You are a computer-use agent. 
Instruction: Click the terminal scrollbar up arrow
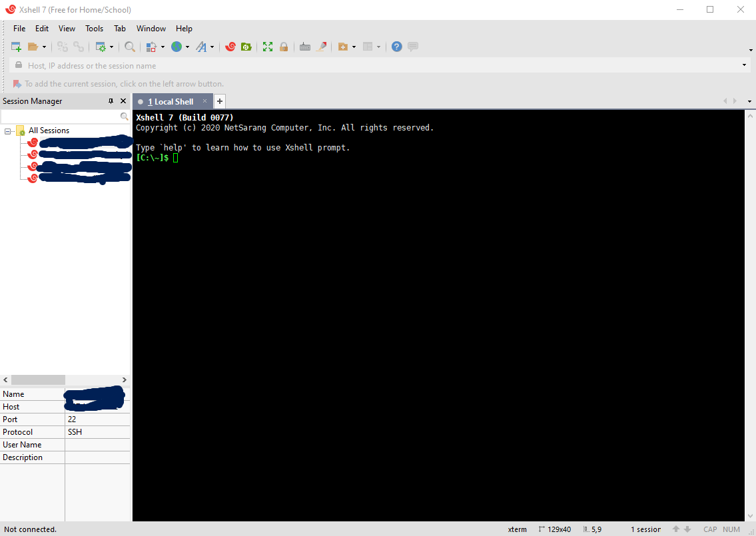coord(750,116)
